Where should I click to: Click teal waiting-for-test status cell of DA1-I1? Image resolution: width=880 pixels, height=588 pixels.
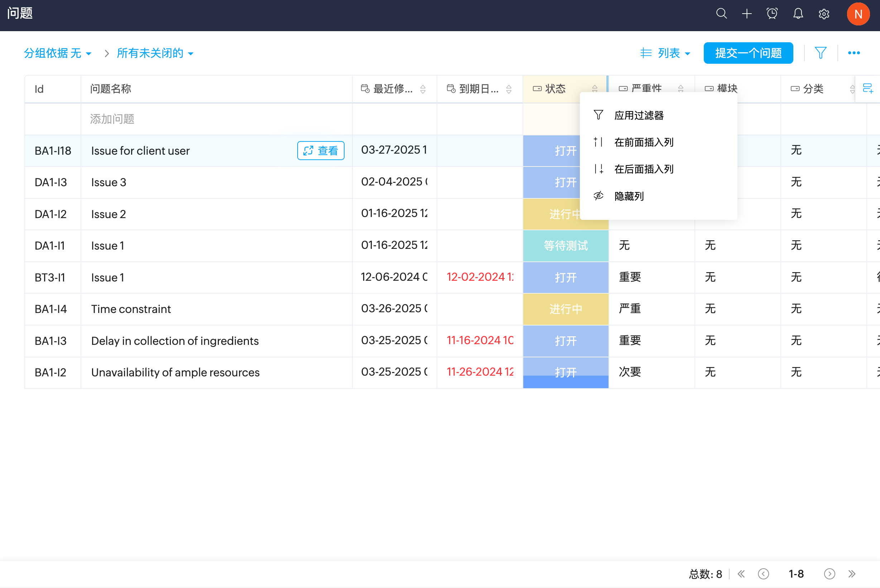565,246
